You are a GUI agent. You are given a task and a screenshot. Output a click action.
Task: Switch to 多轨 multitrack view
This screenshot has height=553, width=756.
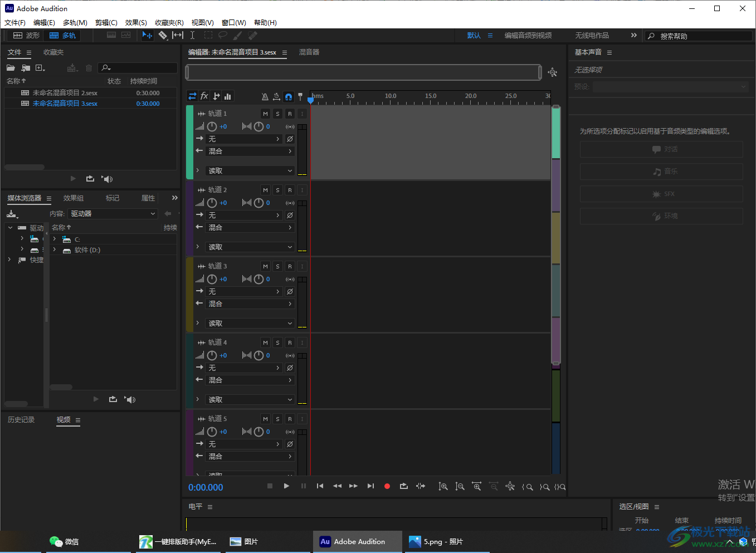coord(62,35)
